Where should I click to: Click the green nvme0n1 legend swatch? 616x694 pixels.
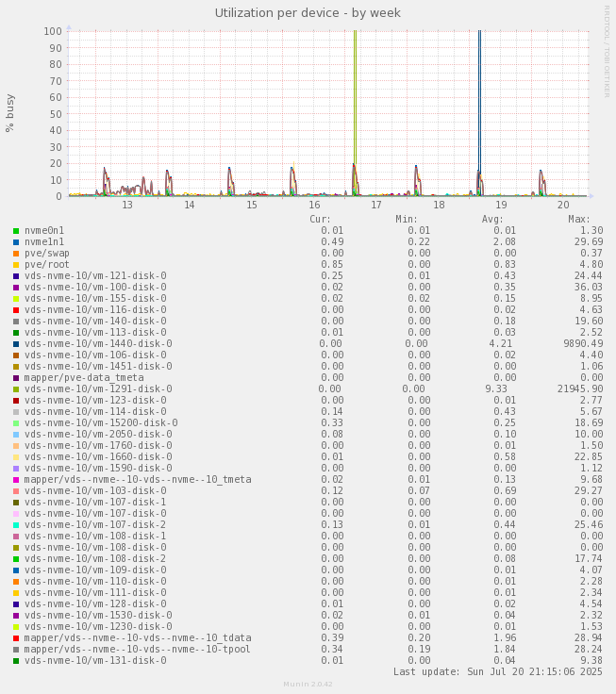pos(16,231)
